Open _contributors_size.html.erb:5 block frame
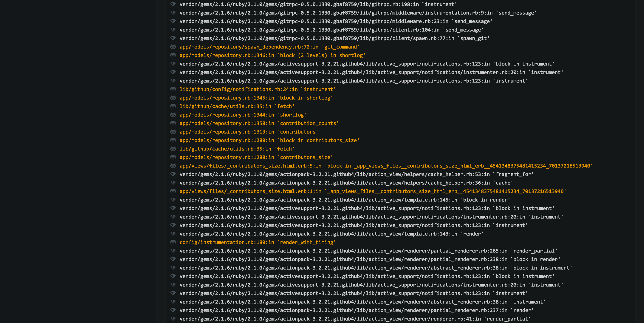The width and height of the screenshot is (644, 323). pos(386,166)
